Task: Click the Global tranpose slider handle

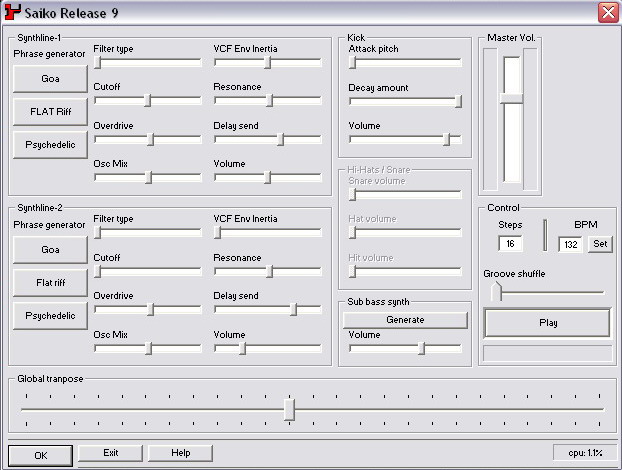Action: tap(289, 410)
